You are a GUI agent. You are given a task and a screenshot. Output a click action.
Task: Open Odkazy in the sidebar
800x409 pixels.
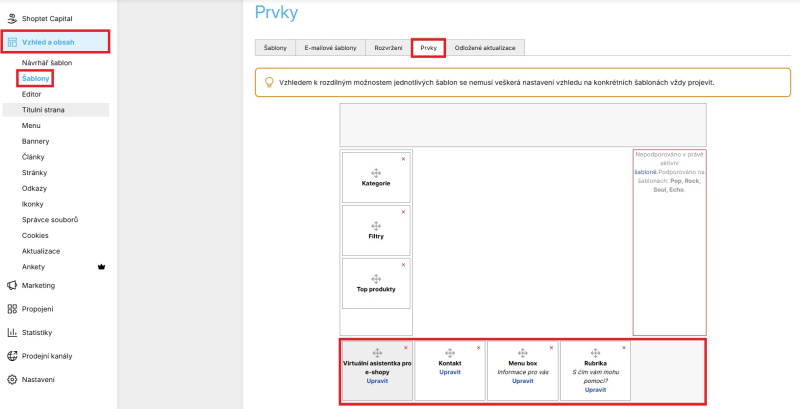34,188
